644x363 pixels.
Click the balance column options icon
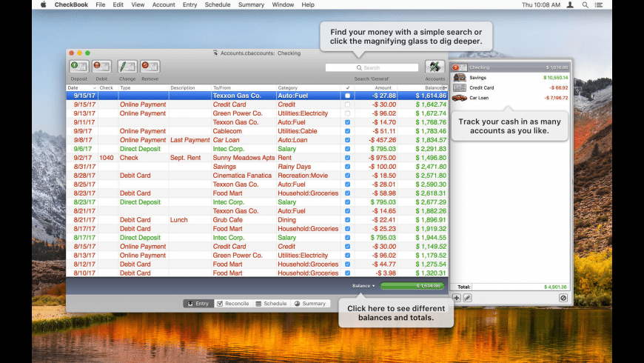coord(445,88)
